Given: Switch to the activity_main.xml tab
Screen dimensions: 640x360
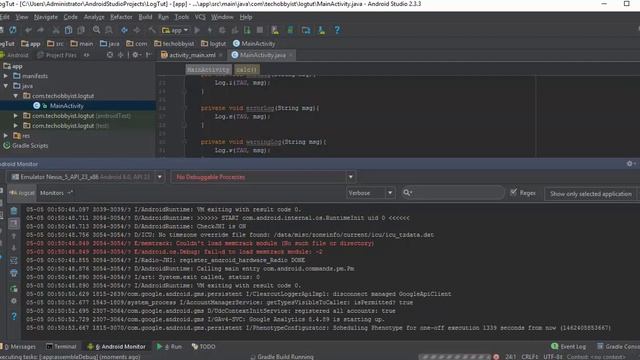Looking at the screenshot, I should pos(192,55).
